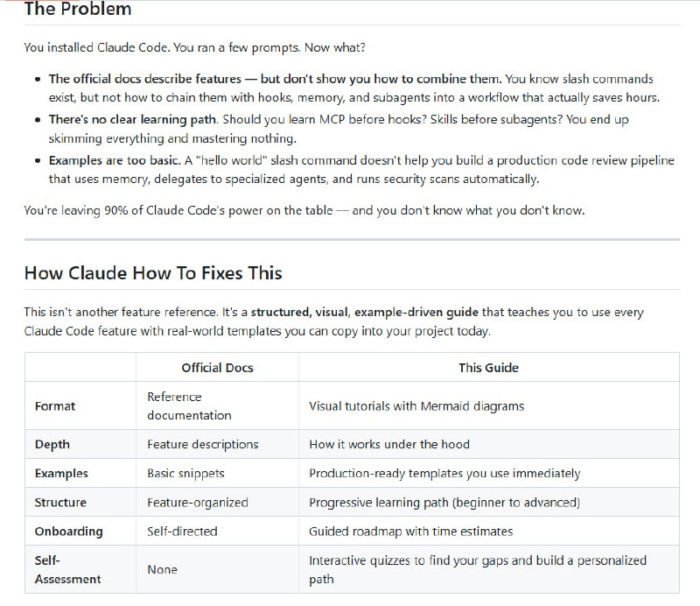This screenshot has height=606, width=700.
Task: Select the "Format" row label in table
Action: [x=55, y=406]
